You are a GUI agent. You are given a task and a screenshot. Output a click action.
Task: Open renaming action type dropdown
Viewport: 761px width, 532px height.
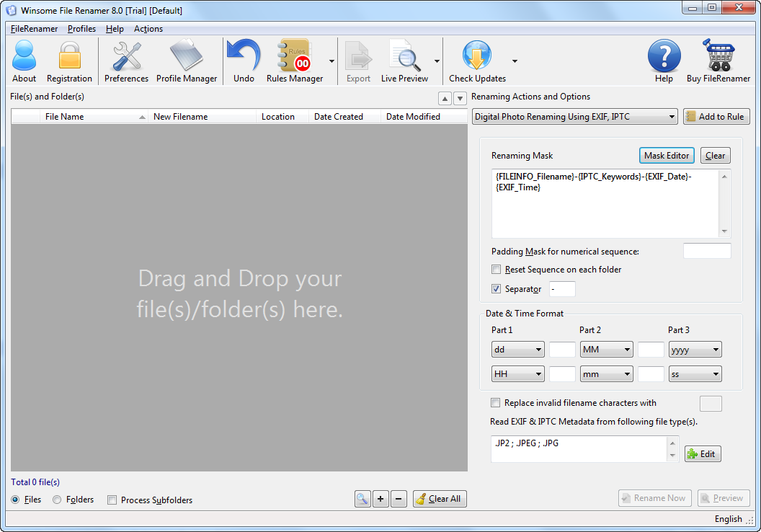pos(574,117)
